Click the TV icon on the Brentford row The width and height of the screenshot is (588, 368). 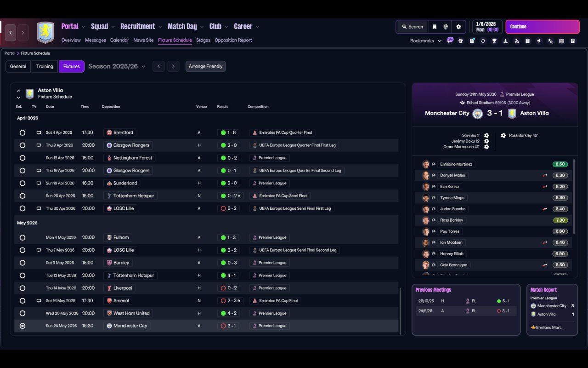coord(39,132)
